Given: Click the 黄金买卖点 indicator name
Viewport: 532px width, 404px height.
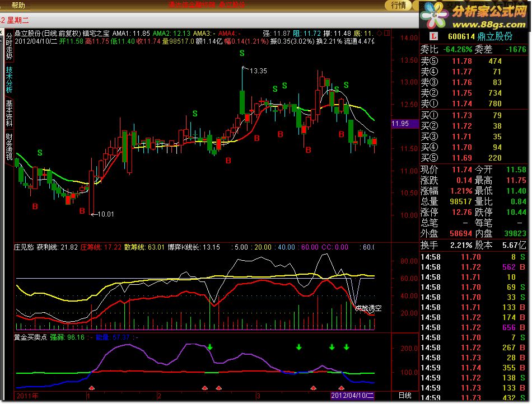Looking at the screenshot, I should click(31, 337).
